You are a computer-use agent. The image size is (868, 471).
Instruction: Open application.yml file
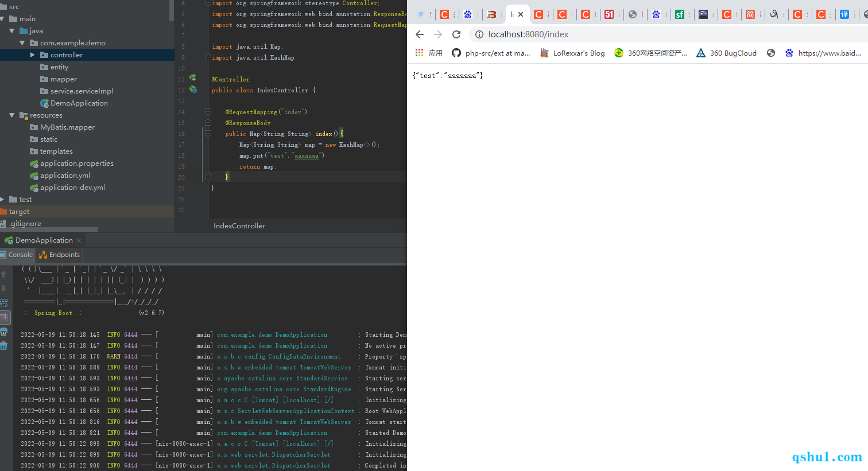[60, 176]
